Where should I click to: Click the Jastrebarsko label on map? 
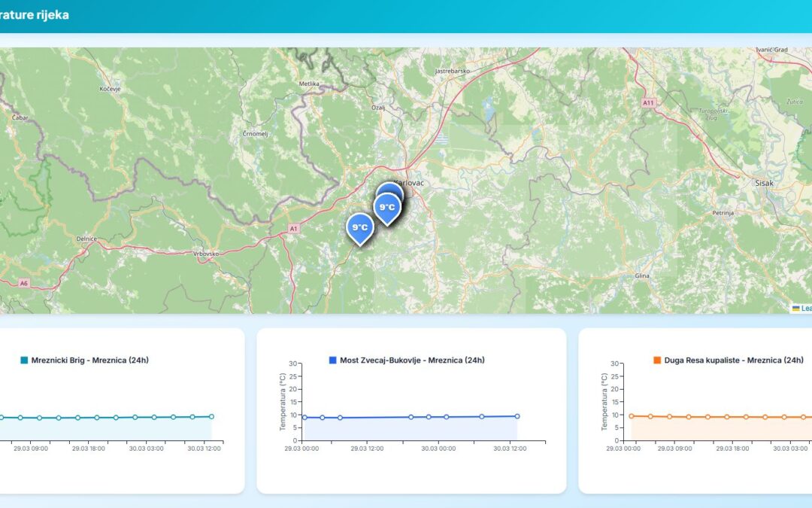[x=452, y=71]
